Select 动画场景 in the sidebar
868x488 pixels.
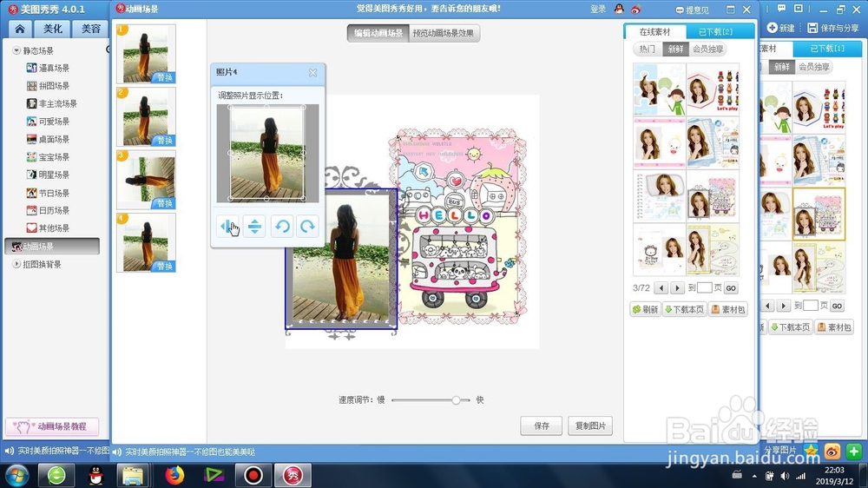pyautogui.click(x=52, y=247)
